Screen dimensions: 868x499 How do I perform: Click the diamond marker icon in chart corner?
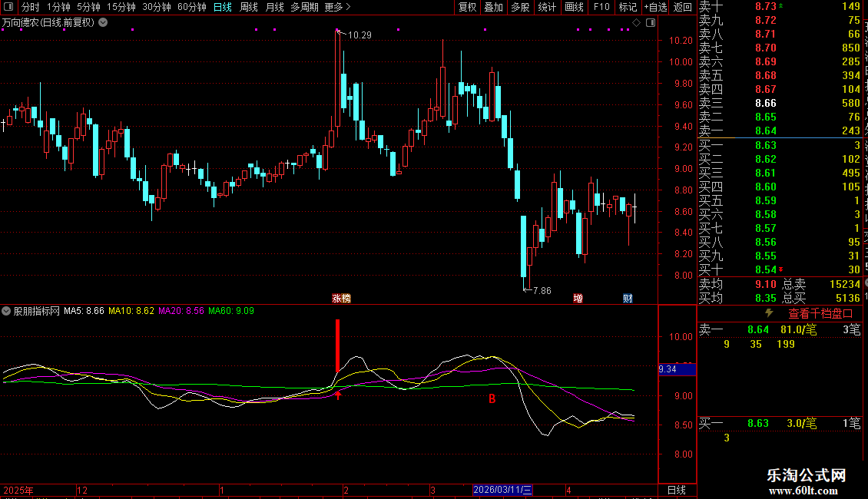click(x=637, y=23)
